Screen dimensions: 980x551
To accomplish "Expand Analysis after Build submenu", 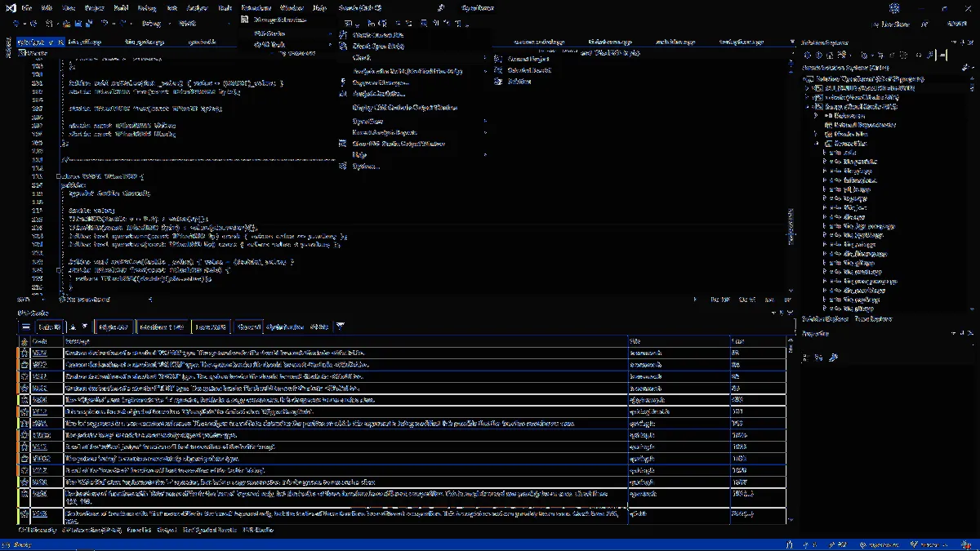I will pos(414,70).
